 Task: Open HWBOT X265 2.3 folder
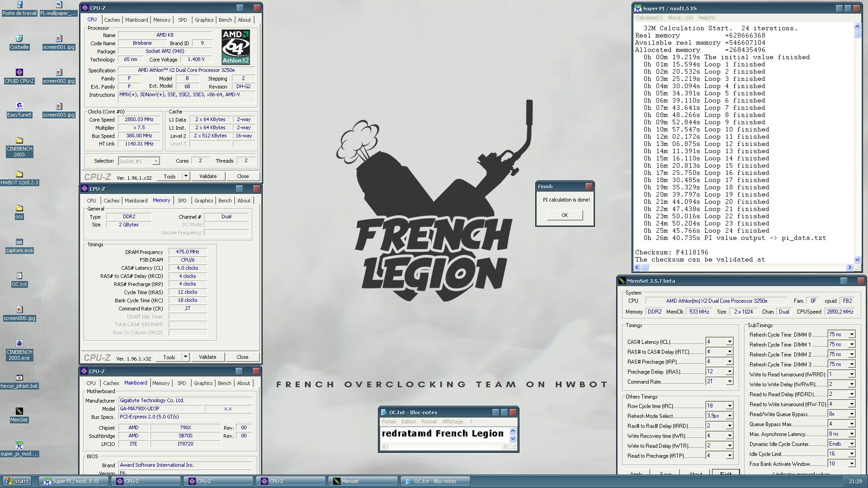click(19, 178)
